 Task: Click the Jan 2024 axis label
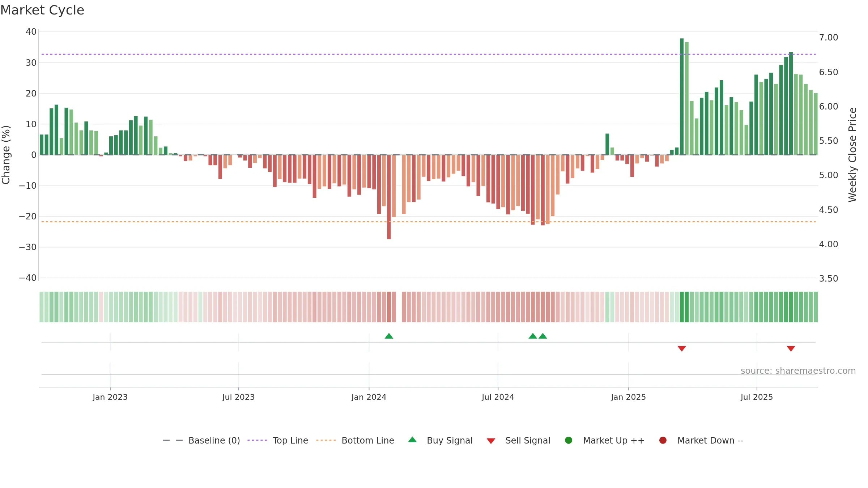point(369,397)
